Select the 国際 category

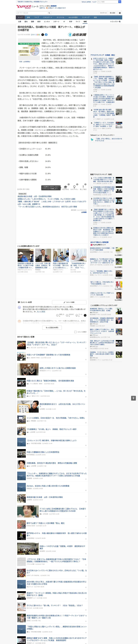click(x=32, y=21)
